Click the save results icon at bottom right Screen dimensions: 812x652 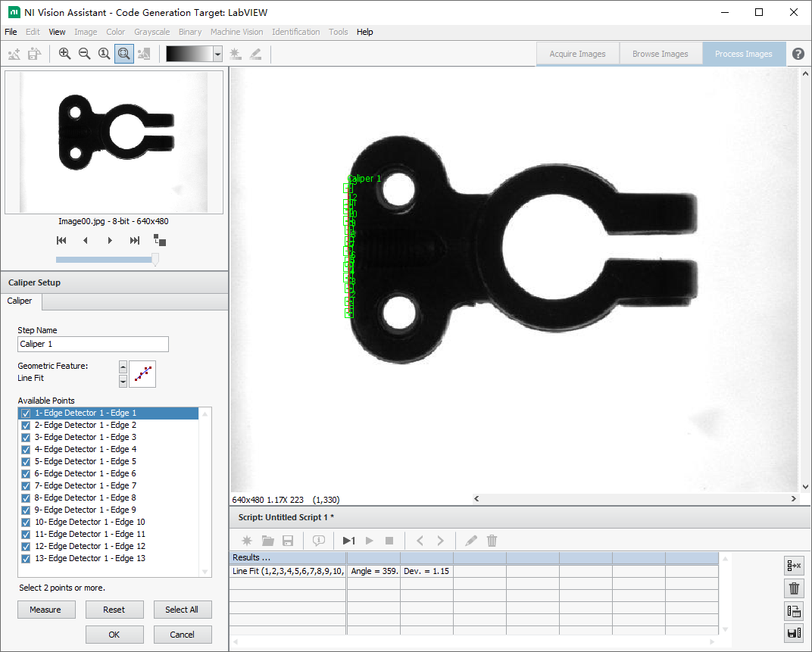[794, 633]
